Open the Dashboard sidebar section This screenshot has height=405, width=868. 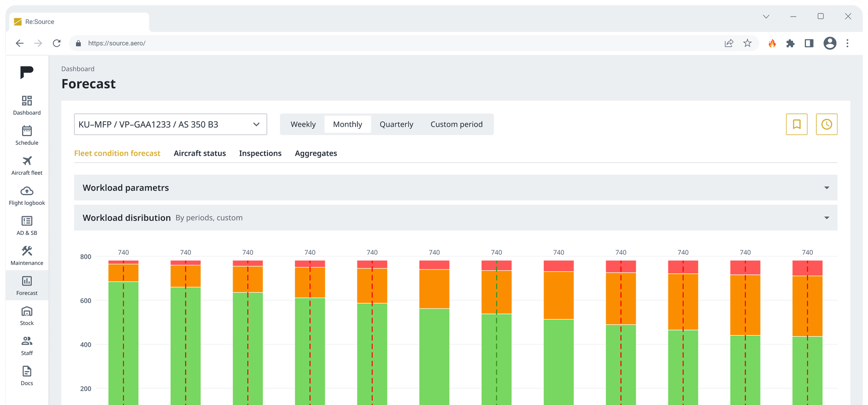(x=27, y=105)
